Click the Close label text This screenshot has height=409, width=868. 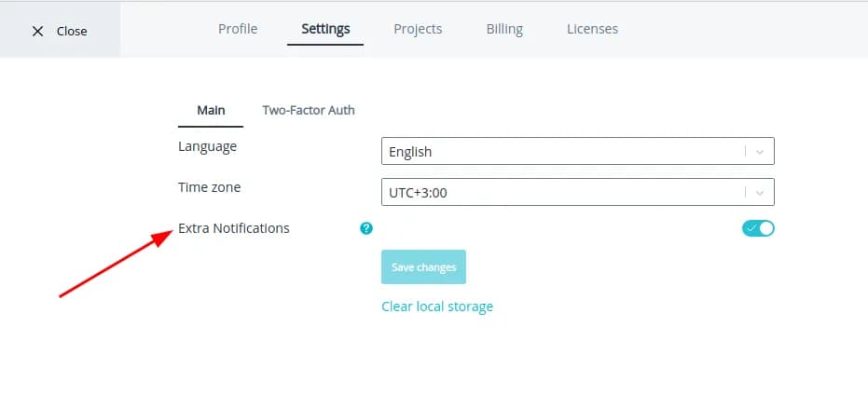[x=72, y=31]
